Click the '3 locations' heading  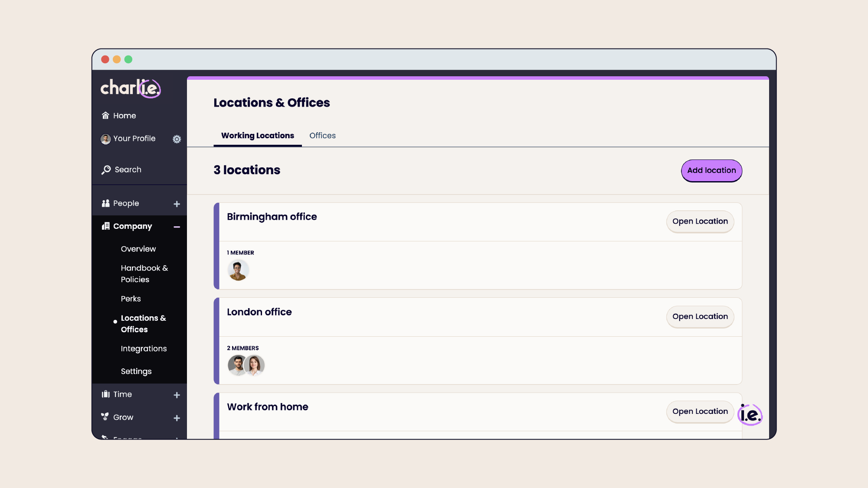[247, 170]
